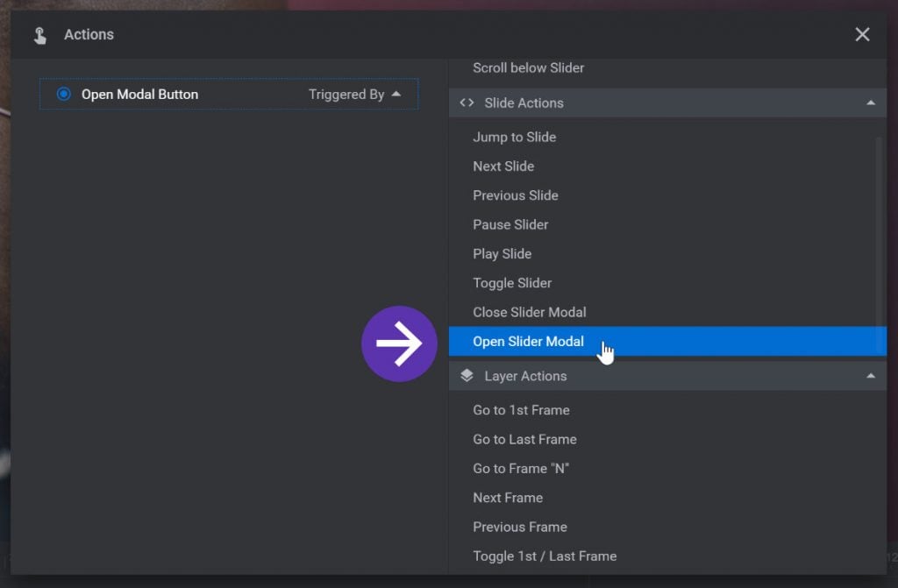898x588 pixels.
Task: Pick the Pause Slider action
Action: click(x=510, y=224)
